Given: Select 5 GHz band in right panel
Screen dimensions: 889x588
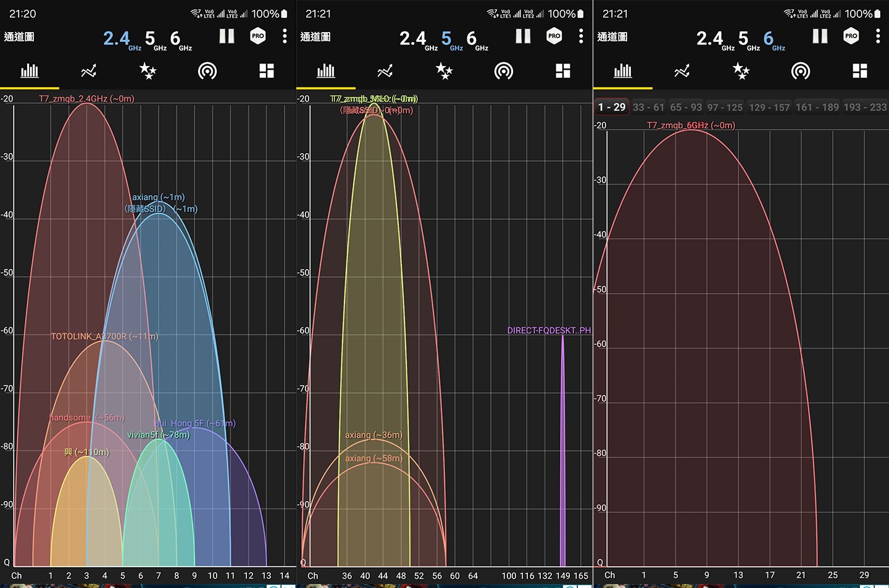Looking at the screenshot, I should (749, 39).
